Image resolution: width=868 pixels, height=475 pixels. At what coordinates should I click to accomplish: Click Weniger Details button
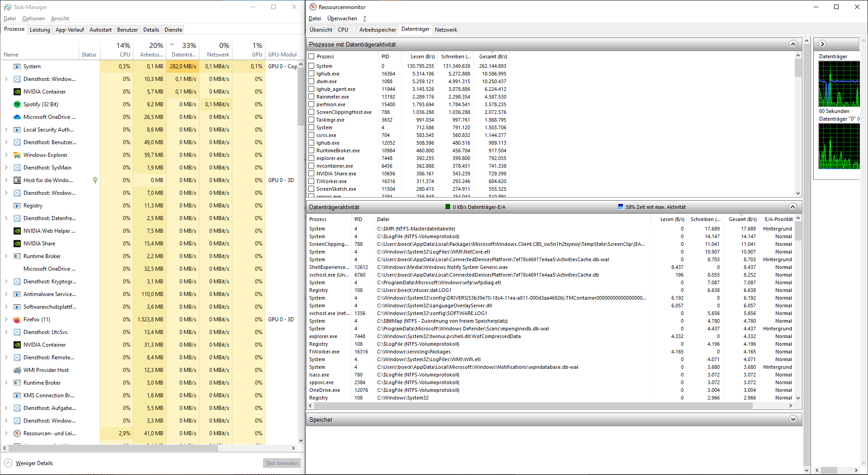29,463
